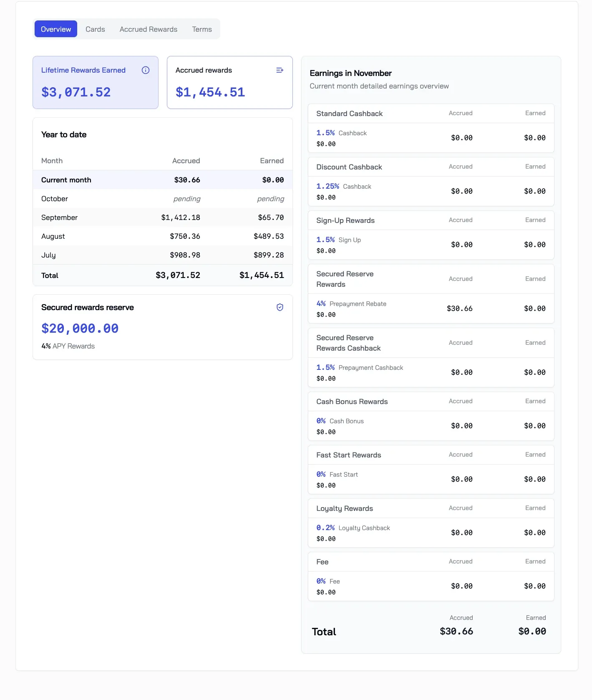Click the 4% APY Rewards text
Screen dimensions: 592x700
click(68, 346)
